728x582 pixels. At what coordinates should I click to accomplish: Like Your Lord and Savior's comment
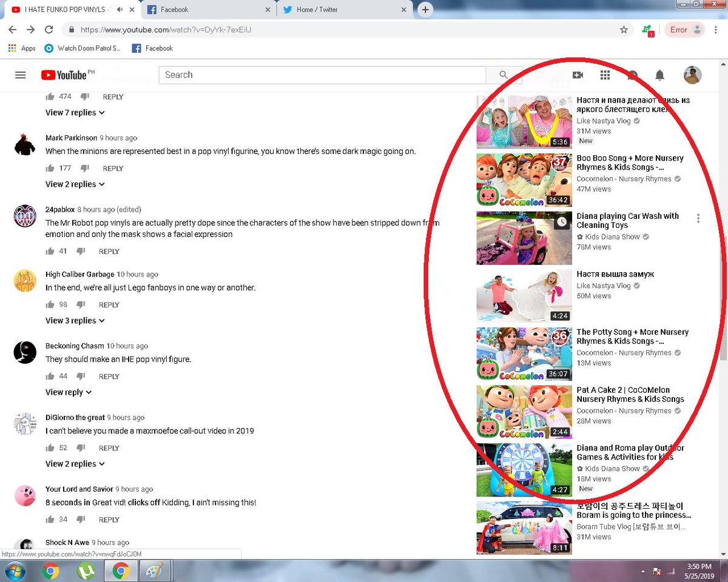pyautogui.click(x=50, y=519)
